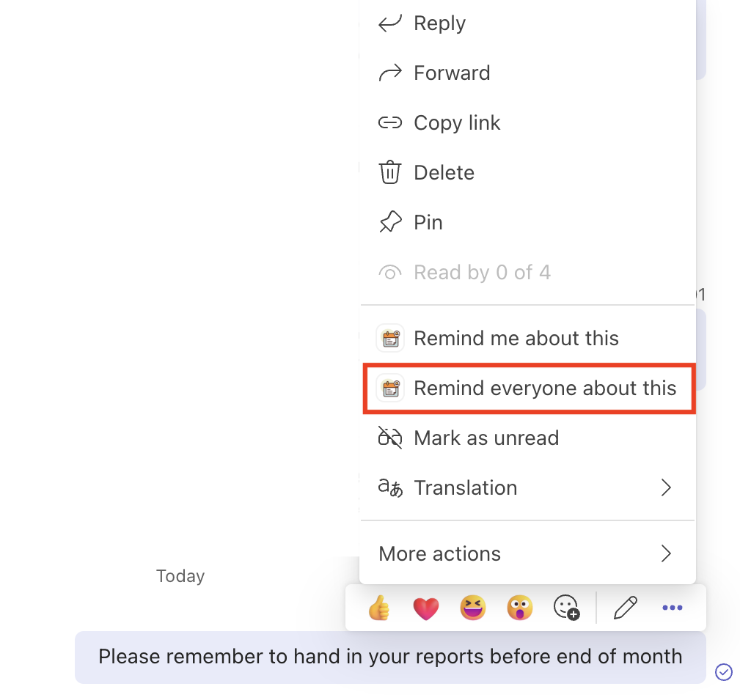
Task: Click the Forward arrow icon
Action: 389,73
